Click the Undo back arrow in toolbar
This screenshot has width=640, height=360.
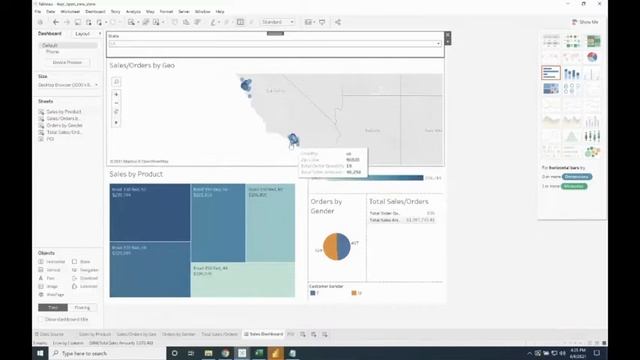pyautogui.click(x=56, y=22)
